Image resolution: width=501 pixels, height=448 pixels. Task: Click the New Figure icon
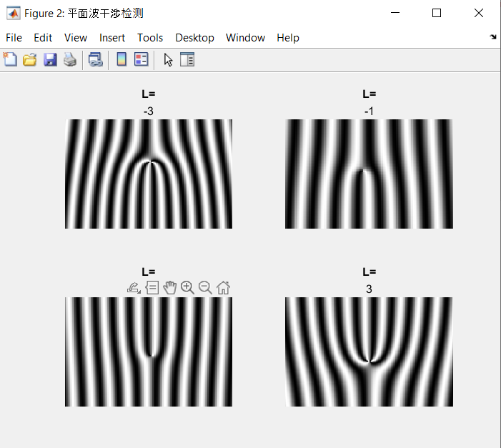10,60
